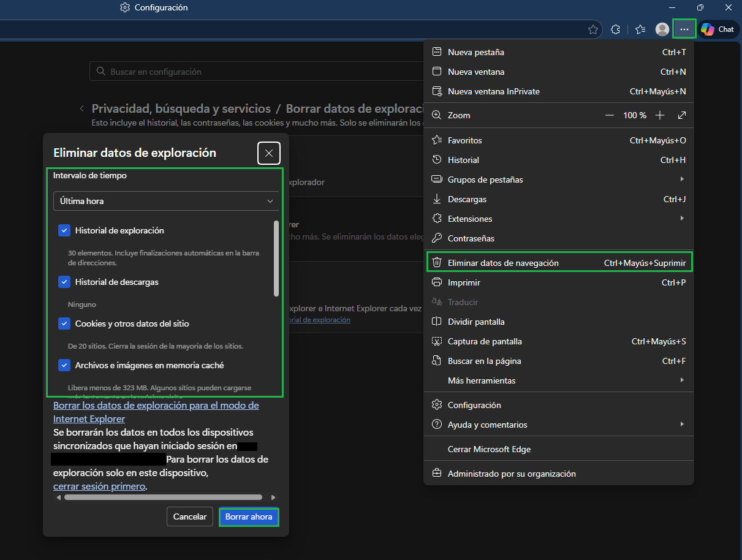Open Configuración from the menu
Image resolution: width=742 pixels, height=560 pixels.
559,405
